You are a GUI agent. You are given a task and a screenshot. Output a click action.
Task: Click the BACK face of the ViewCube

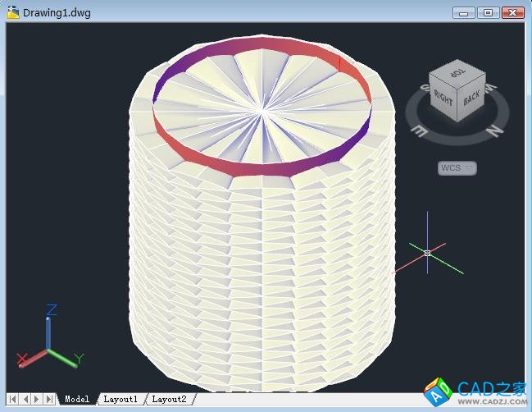[x=471, y=98]
